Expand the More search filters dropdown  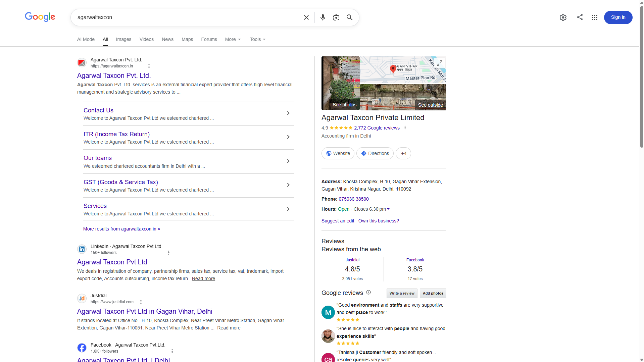tap(233, 39)
